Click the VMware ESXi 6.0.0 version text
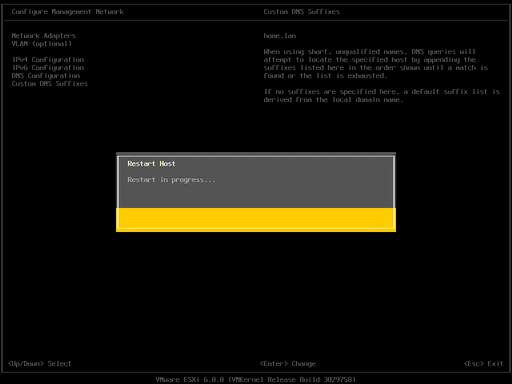This screenshot has height=384, width=512. [190, 380]
